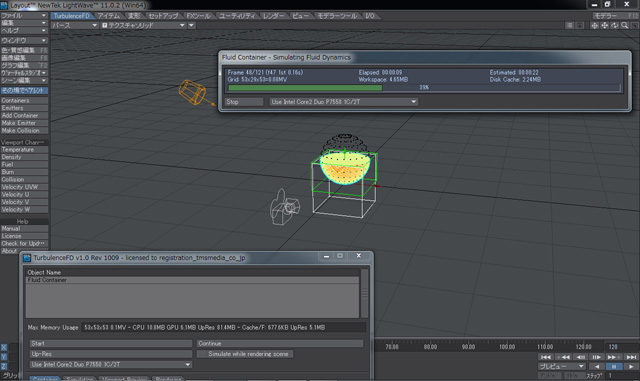Click the small arrow beside shading dropdown
640x381 pixels.
tap(191, 25)
